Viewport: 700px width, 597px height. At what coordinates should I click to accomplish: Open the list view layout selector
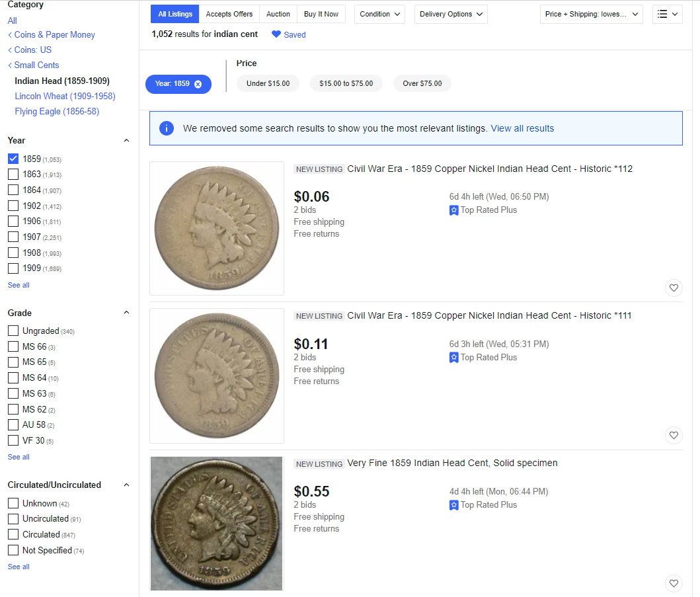click(668, 15)
